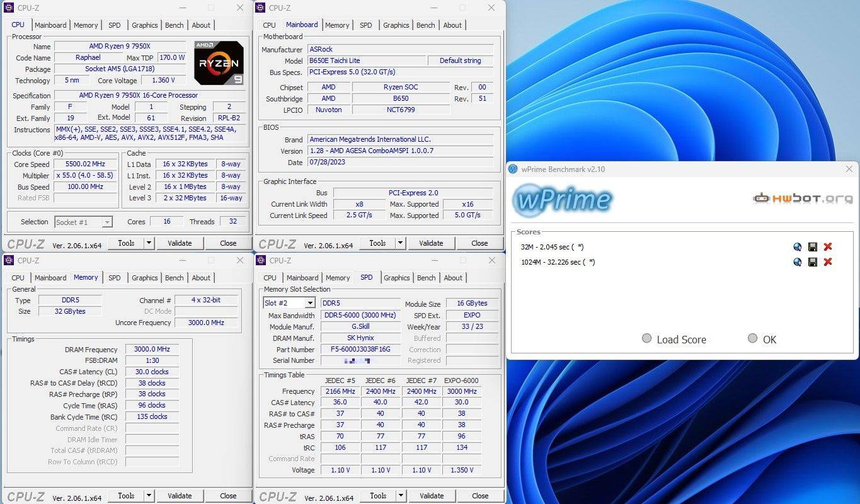
Task: Close the Mainboard CPU-Z window via Close button
Action: pos(479,243)
